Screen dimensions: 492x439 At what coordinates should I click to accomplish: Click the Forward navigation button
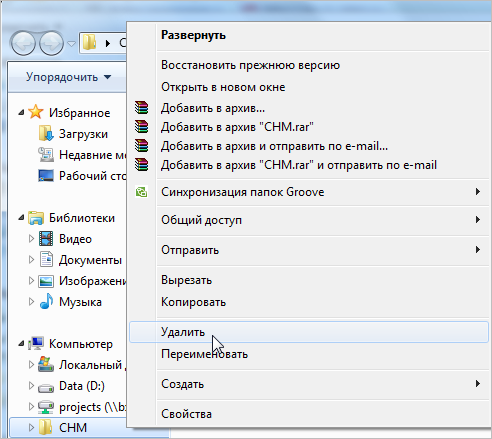point(51,43)
